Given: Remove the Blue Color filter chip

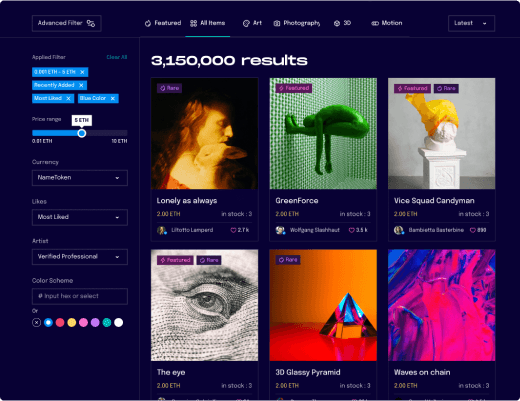Looking at the screenshot, I should 113,98.
